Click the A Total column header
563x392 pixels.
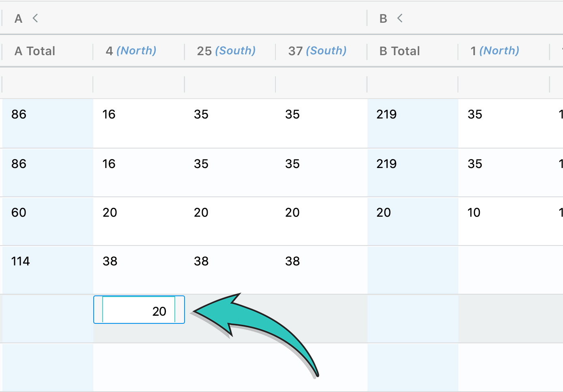[35, 51]
